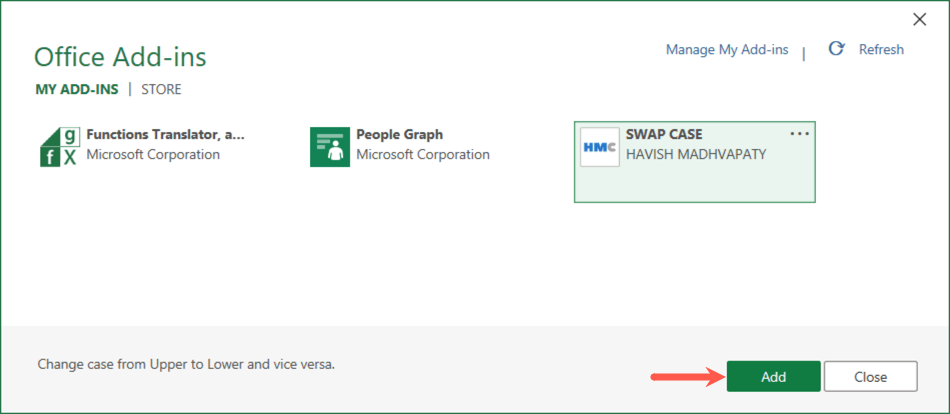Open the Manage My Add-ins link
This screenshot has height=414, width=950.
coord(727,49)
